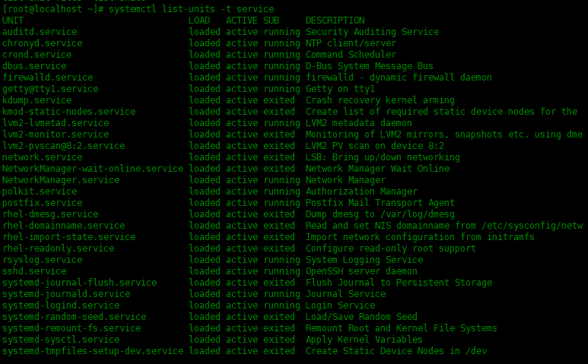
Task: Click the LOAD column header text
Action: 199,21
